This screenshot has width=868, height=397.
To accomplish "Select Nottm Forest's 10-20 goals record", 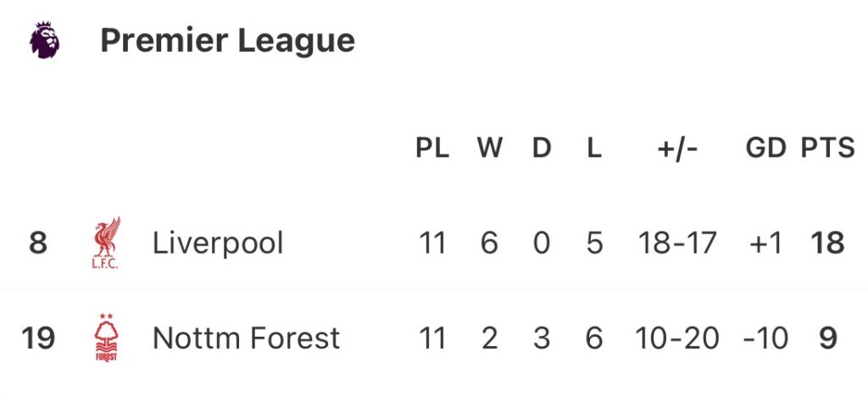I will click(x=677, y=338).
